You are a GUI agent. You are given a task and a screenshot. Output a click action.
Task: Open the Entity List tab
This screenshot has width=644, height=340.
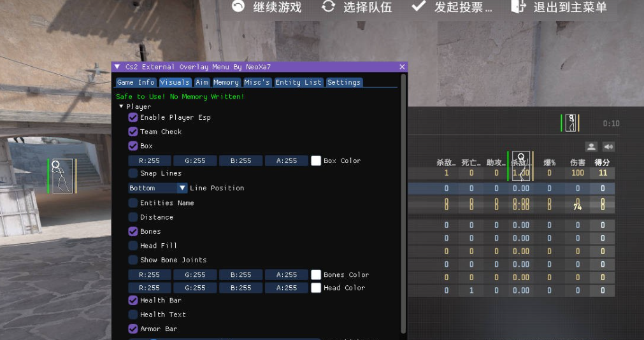(x=299, y=82)
